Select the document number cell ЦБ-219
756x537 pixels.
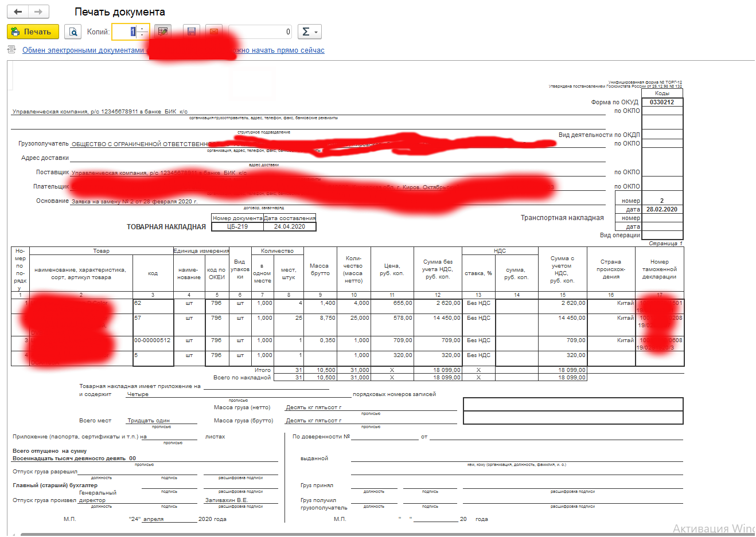tap(237, 226)
